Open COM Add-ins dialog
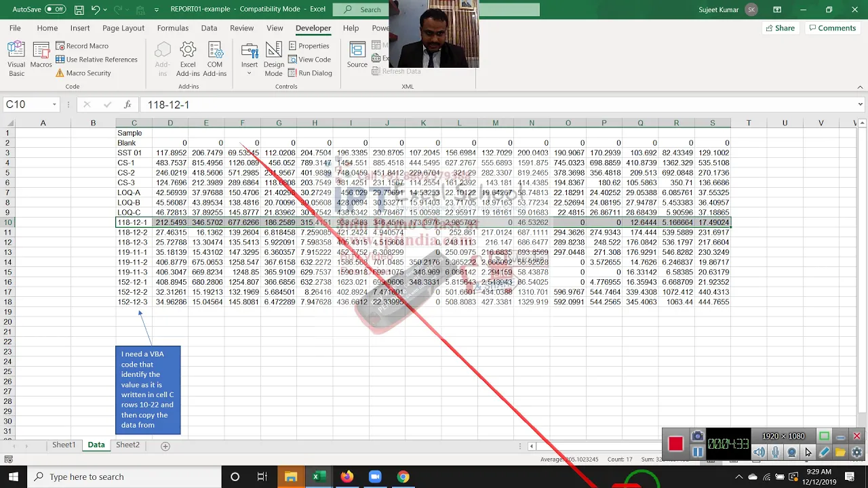The width and height of the screenshot is (868, 488). tap(215, 60)
